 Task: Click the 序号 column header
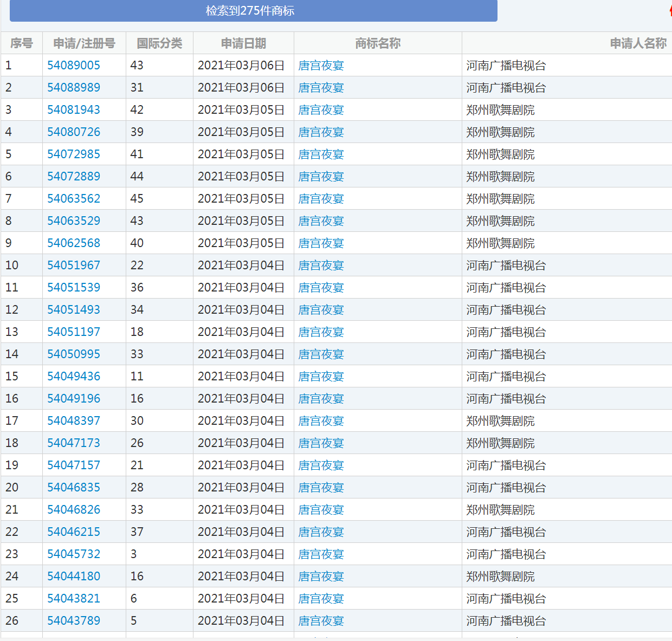pyautogui.click(x=22, y=43)
